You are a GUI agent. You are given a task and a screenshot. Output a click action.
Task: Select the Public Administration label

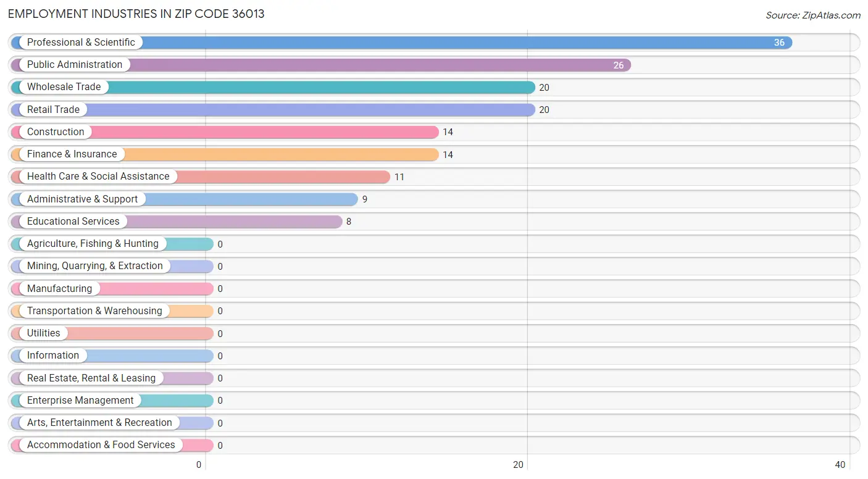(75, 65)
